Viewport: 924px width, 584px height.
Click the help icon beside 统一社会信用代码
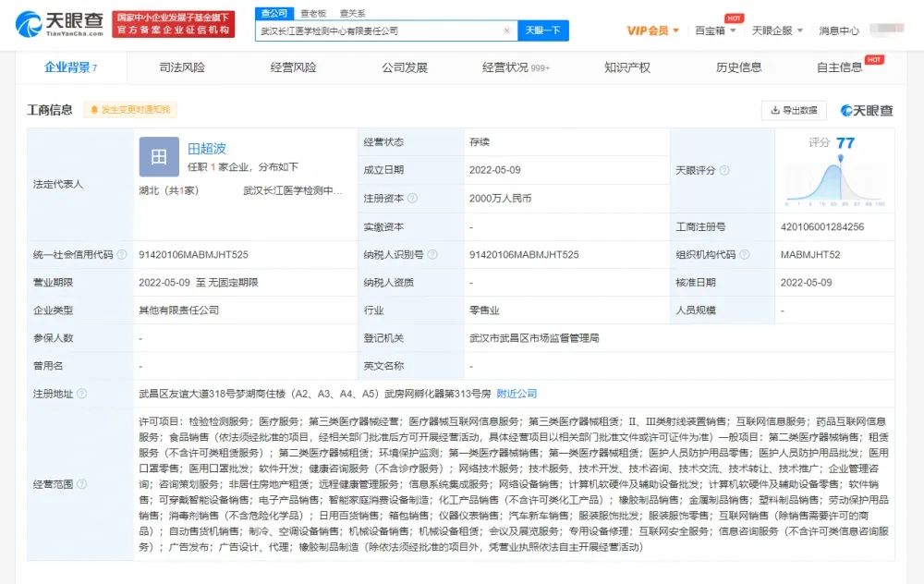[121, 255]
